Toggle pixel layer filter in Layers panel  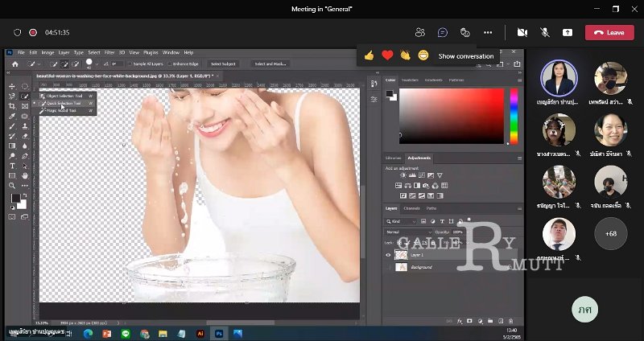point(423,222)
